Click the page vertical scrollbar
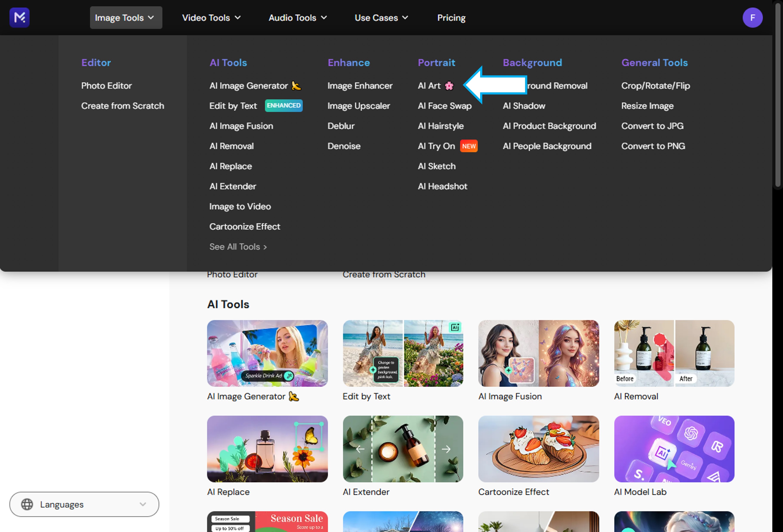 [x=778, y=94]
